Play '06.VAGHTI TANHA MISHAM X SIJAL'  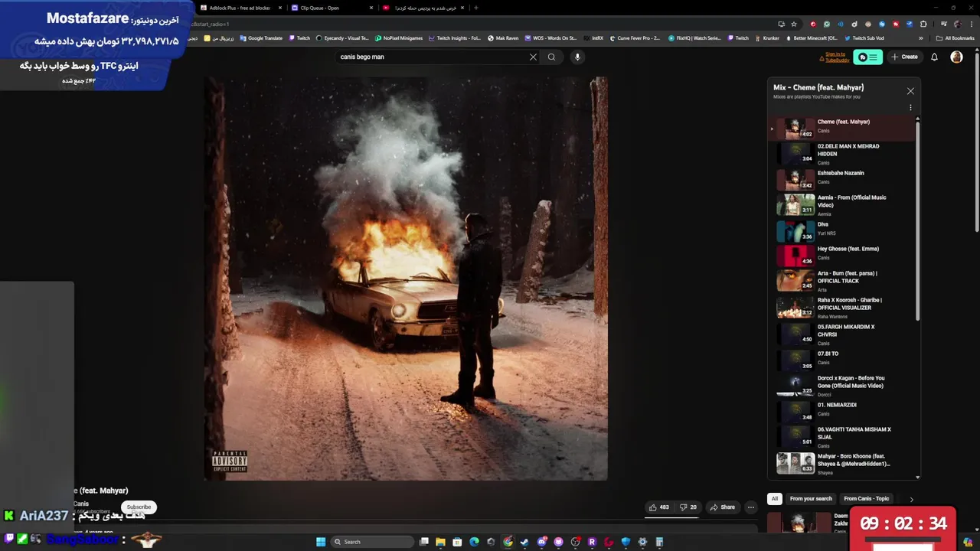(x=843, y=437)
